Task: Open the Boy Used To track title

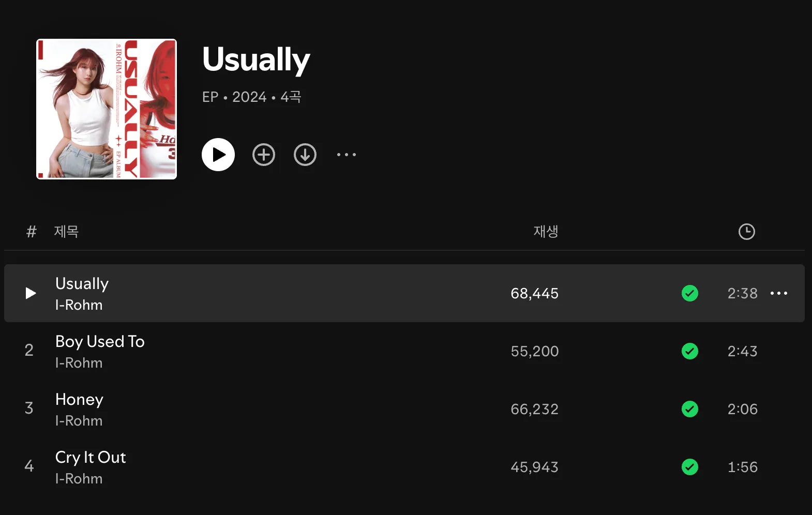Action: tap(100, 342)
